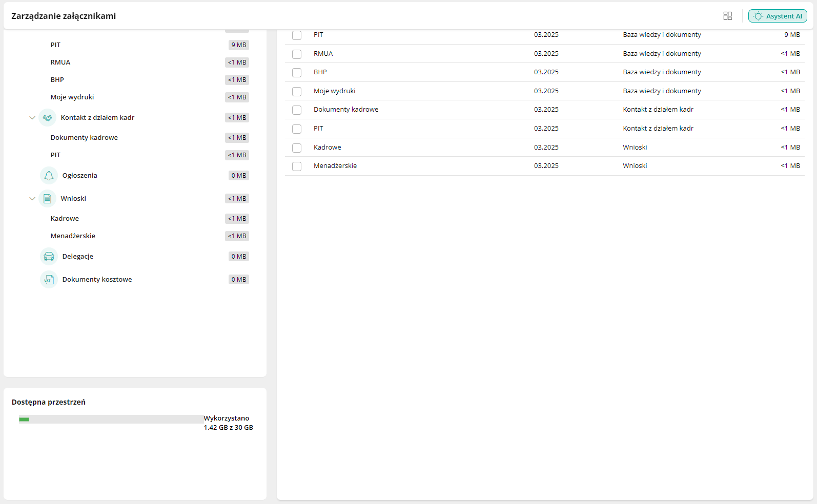Click the Kadrowe name in the table
The image size is (817, 504).
click(x=328, y=148)
